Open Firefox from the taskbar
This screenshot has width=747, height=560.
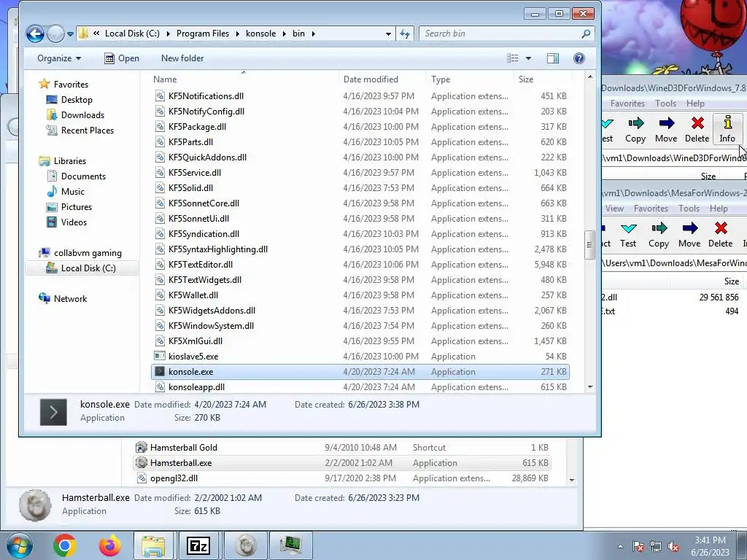[x=109, y=545]
